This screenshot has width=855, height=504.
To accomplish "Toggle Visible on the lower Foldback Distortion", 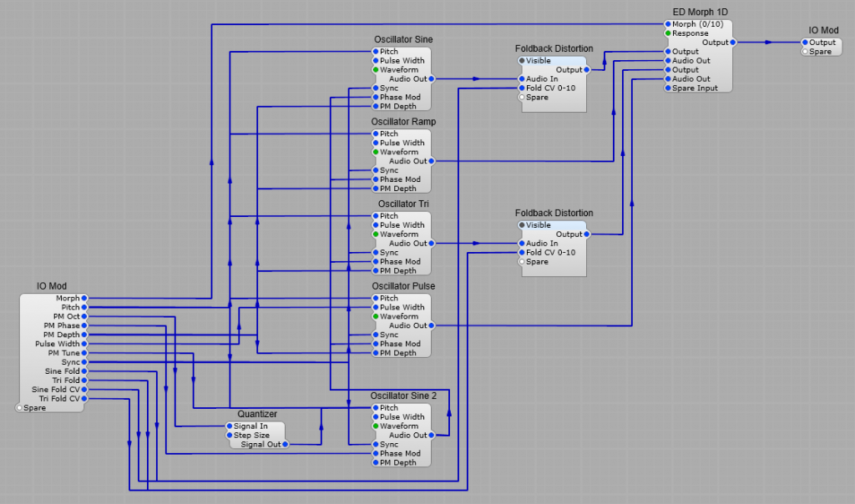I will pos(520,224).
